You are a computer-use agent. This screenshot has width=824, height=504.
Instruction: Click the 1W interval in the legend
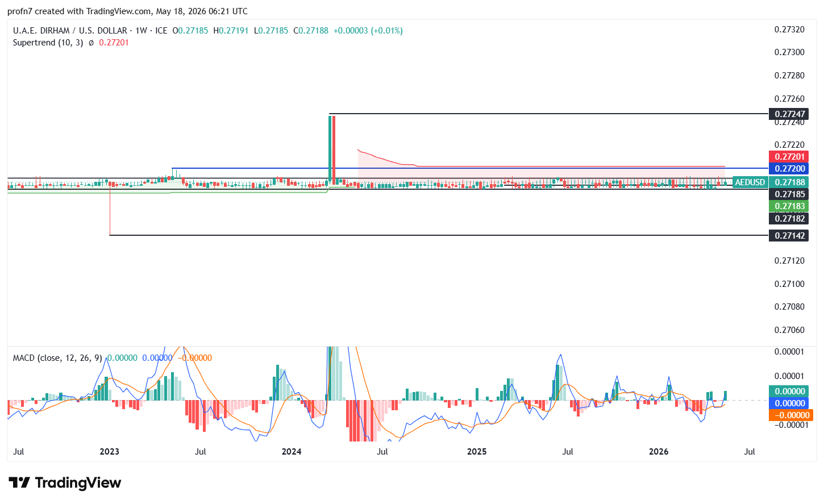click(141, 31)
